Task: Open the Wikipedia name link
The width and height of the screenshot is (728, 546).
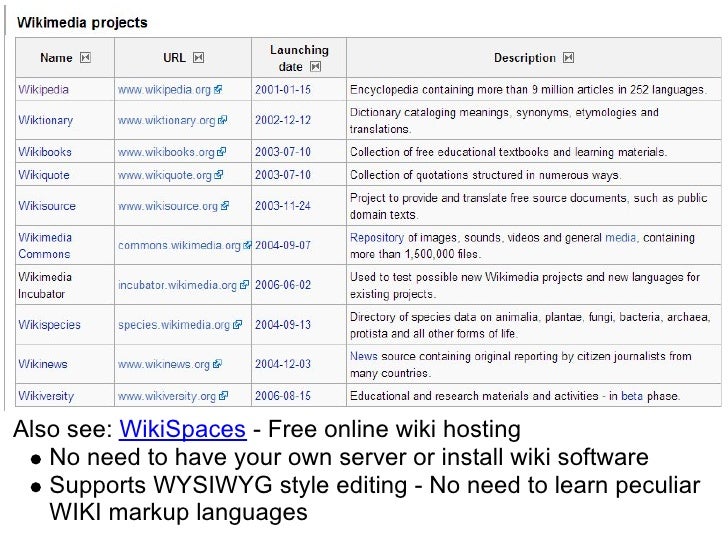Action: point(43,90)
